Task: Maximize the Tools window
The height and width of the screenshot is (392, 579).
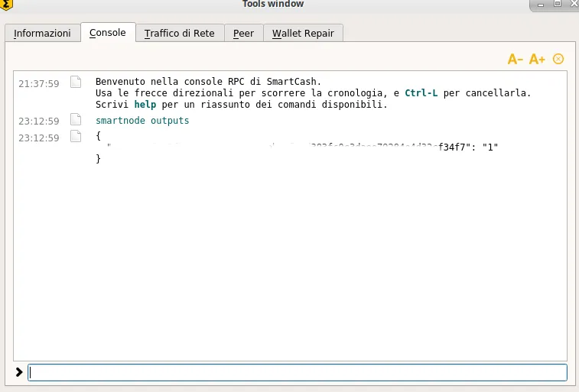Action: point(558,4)
